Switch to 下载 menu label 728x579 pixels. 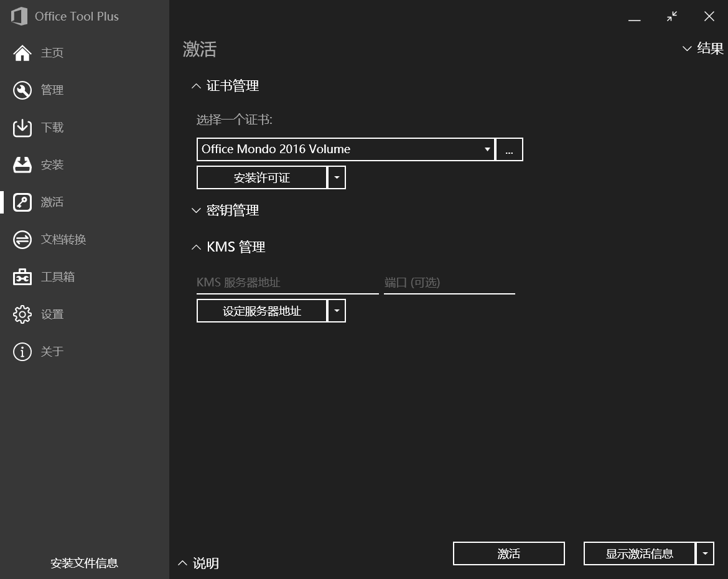coord(52,128)
